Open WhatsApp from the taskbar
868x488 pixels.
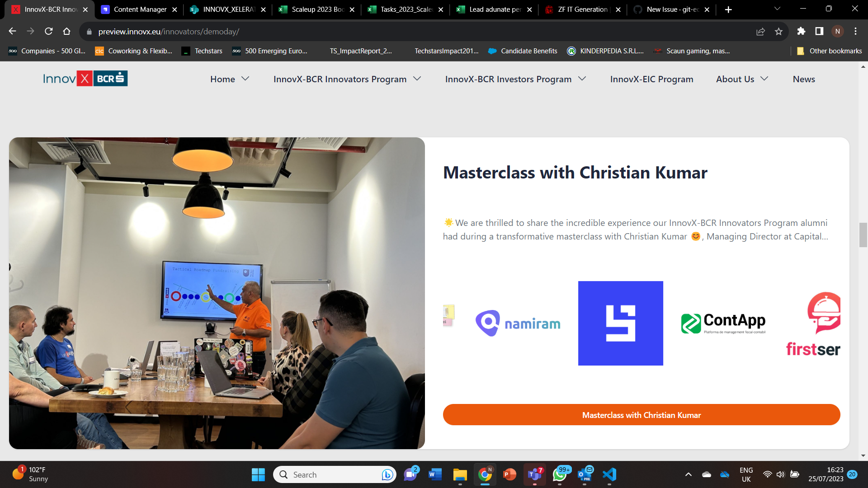(x=560, y=474)
